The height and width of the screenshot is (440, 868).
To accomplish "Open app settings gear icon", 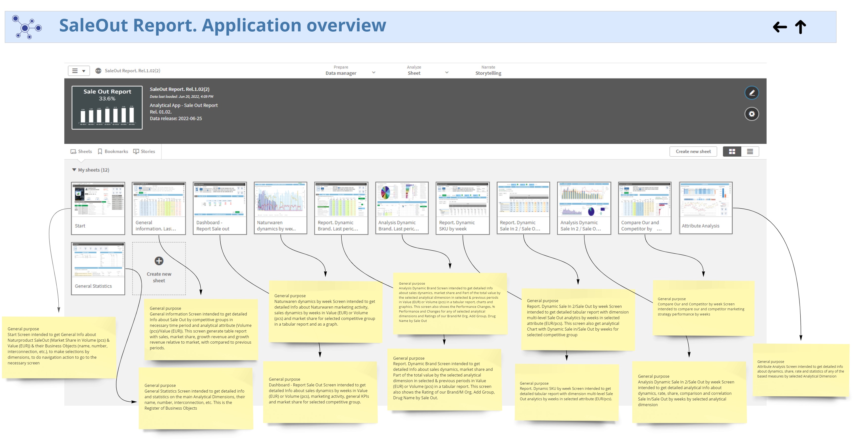I will pyautogui.click(x=751, y=114).
